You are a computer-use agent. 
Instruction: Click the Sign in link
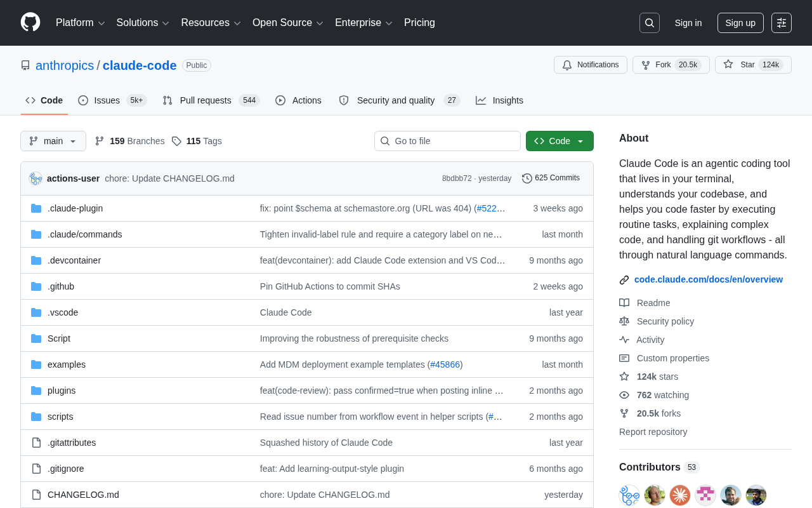(x=688, y=23)
